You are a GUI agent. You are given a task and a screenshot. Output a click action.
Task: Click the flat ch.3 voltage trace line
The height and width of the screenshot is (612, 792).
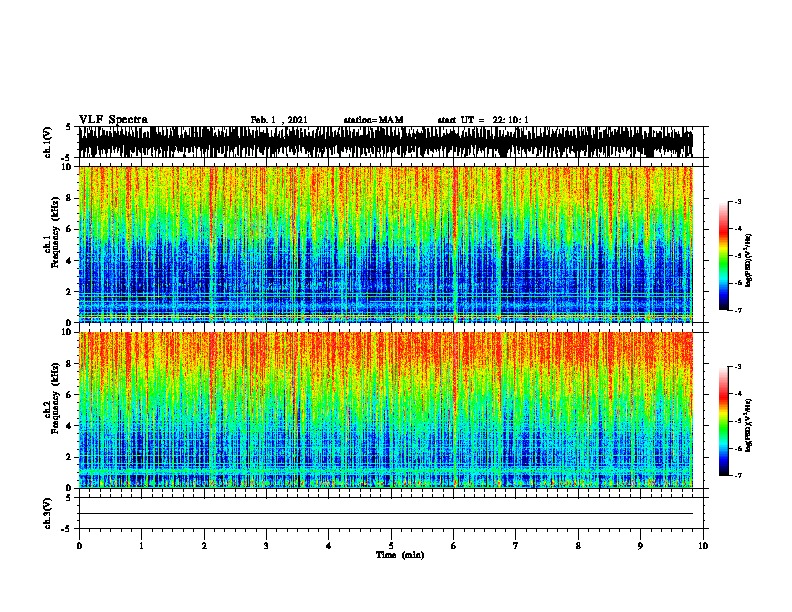click(386, 514)
